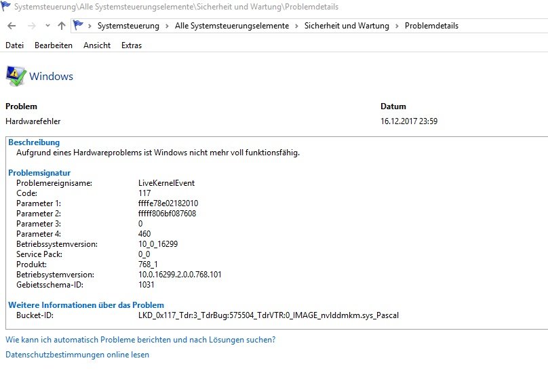Screen dimensions: 548x392
Task: Expand the chevron after Sicherheit und Wartung
Action: 397,26
